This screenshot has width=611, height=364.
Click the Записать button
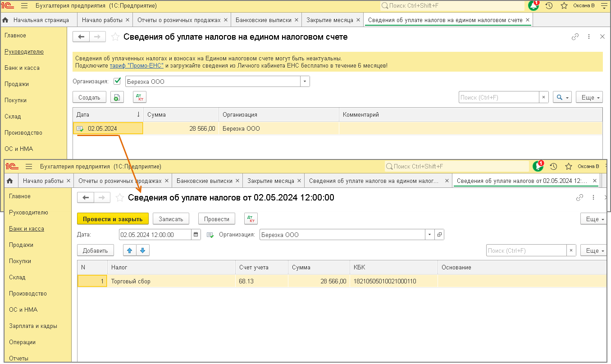[x=171, y=219]
